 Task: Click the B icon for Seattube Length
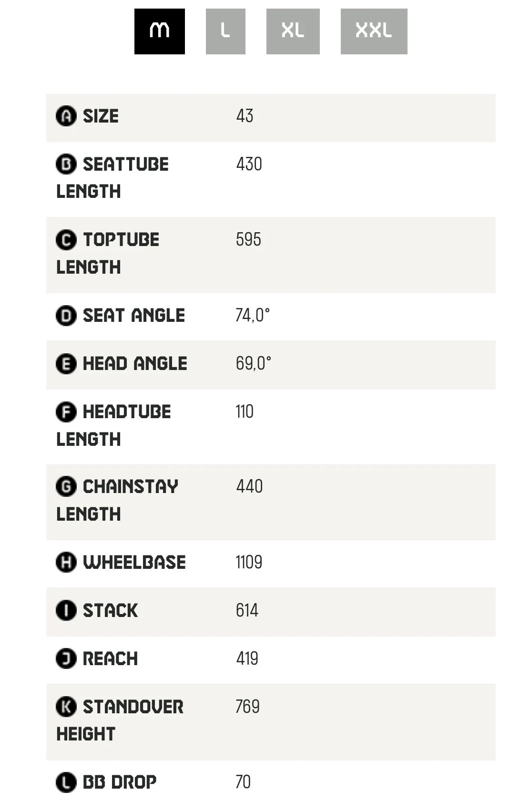tap(66, 164)
